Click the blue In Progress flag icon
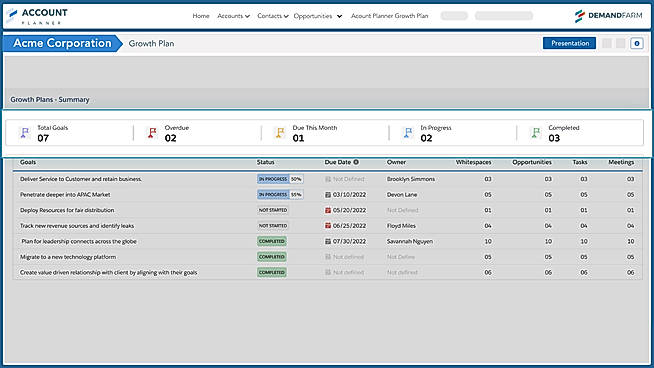The width and height of the screenshot is (654, 368). tap(408, 133)
